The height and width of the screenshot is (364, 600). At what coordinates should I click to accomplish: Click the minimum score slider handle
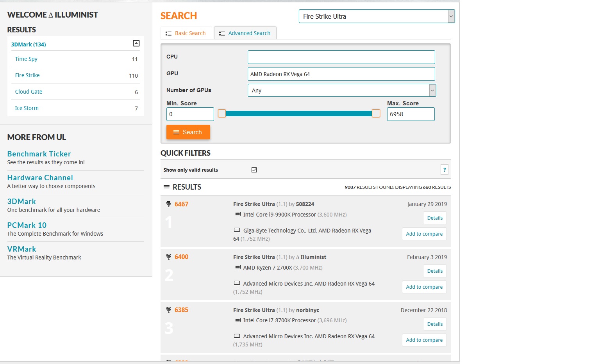tap(222, 114)
